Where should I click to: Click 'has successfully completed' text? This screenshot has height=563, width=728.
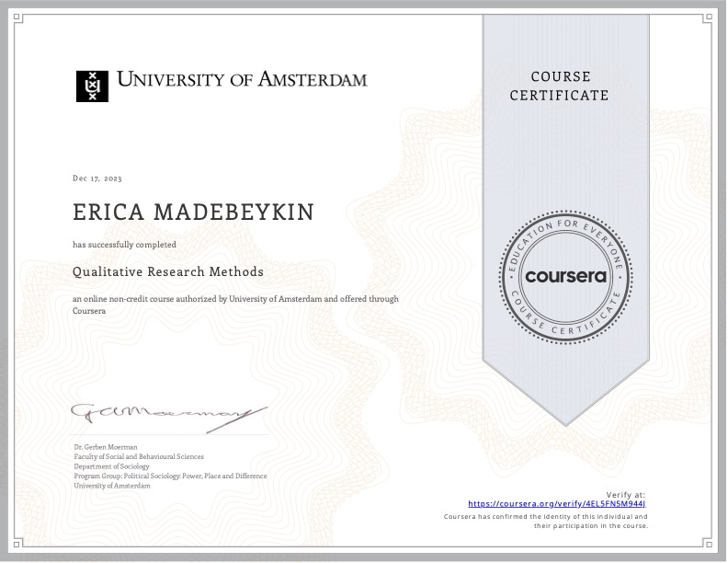[x=124, y=245]
